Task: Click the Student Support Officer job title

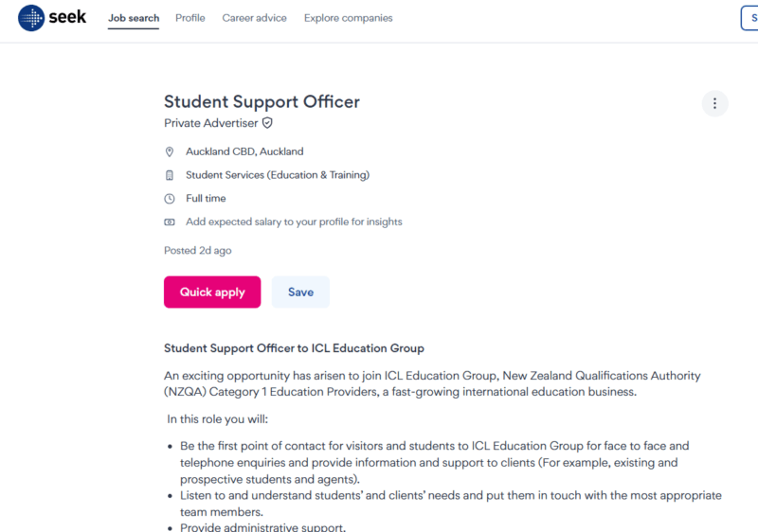Action: pos(262,102)
